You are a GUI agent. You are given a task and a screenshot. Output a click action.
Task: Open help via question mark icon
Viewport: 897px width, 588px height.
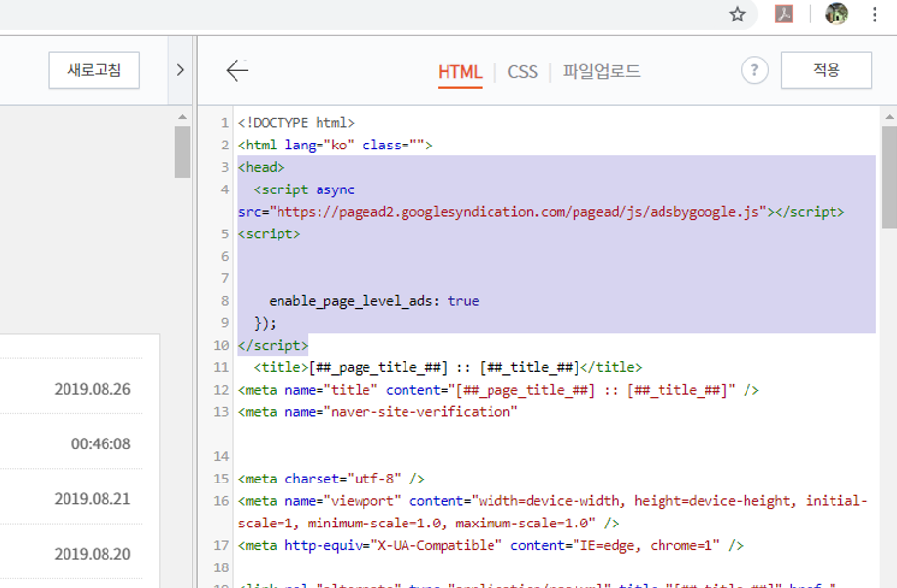(754, 70)
